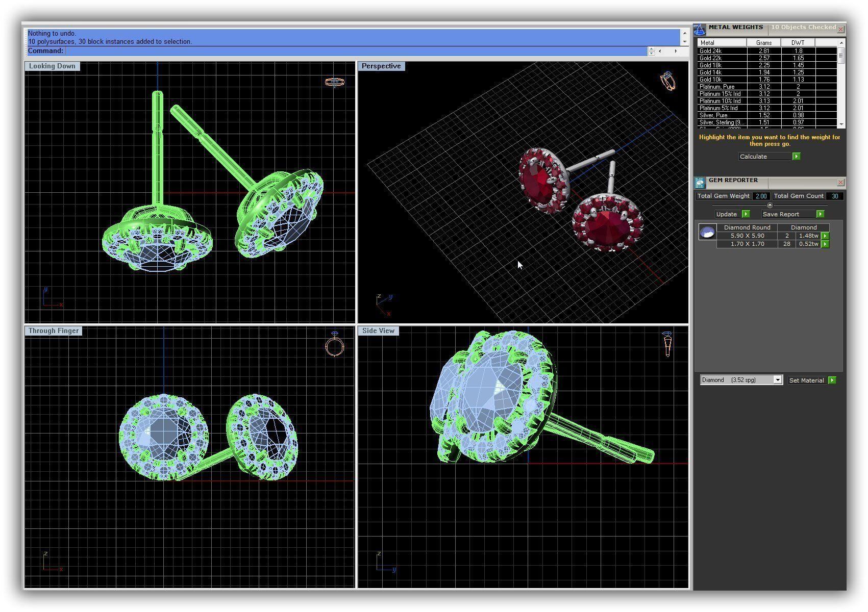Click green arrow for 1.48tw gem row

click(x=825, y=236)
